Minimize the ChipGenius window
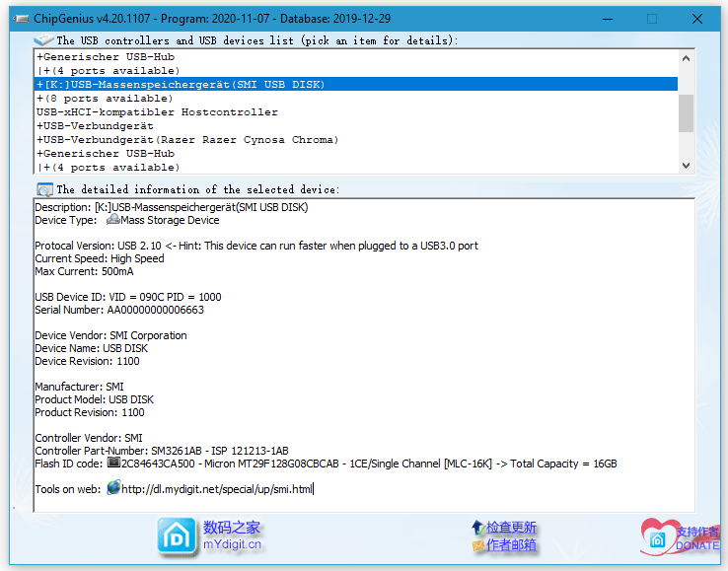The image size is (728, 571). [608, 19]
